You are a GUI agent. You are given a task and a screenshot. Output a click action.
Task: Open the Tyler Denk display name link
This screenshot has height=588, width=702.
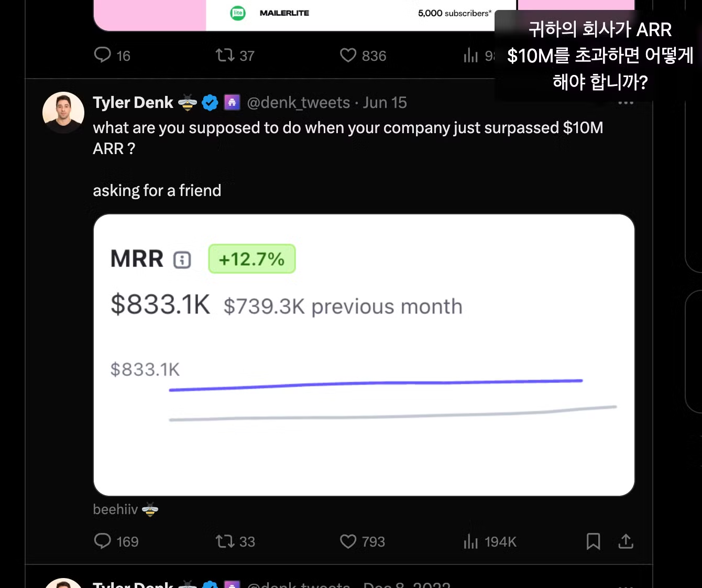click(133, 103)
